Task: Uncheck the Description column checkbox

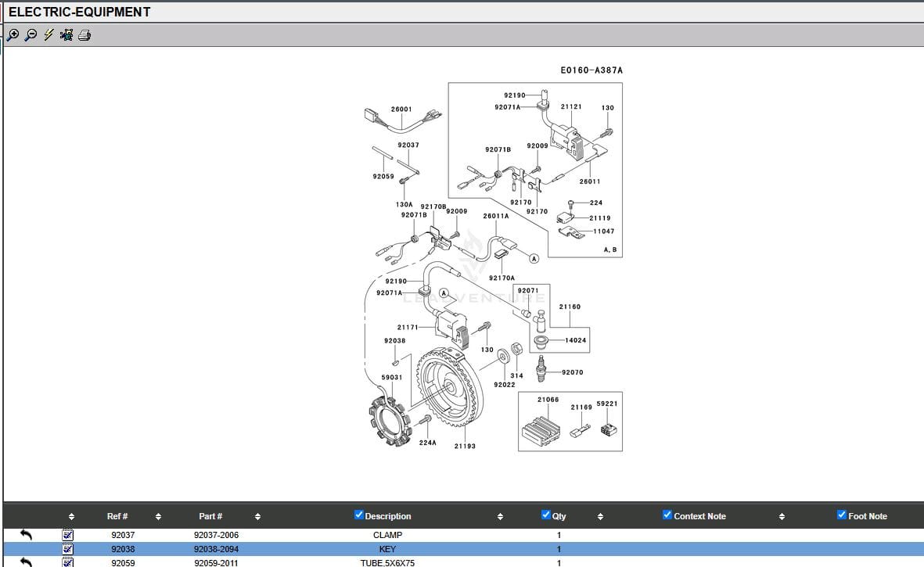Action: pos(359,515)
